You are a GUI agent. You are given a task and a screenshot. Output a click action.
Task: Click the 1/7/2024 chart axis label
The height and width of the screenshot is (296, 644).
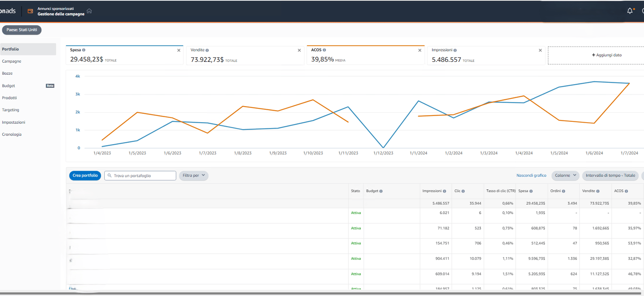629,153
